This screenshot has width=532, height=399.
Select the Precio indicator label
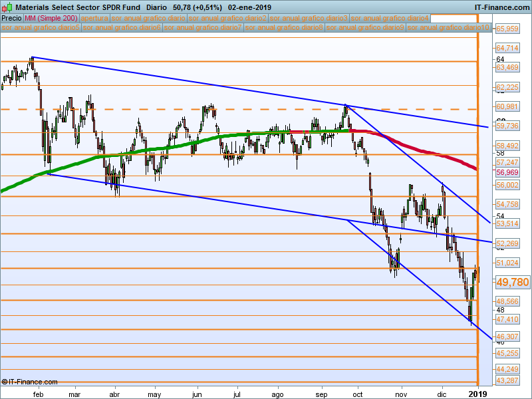tap(12, 18)
